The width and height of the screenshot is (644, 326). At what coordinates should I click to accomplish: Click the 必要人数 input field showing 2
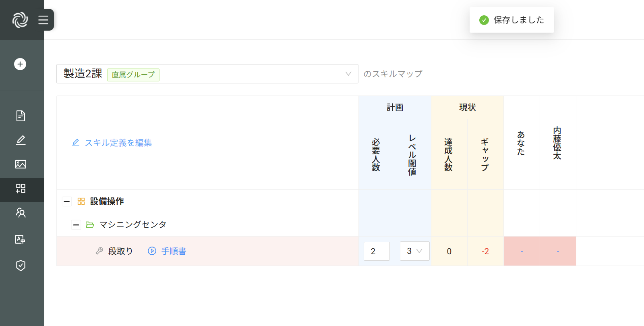(376, 251)
